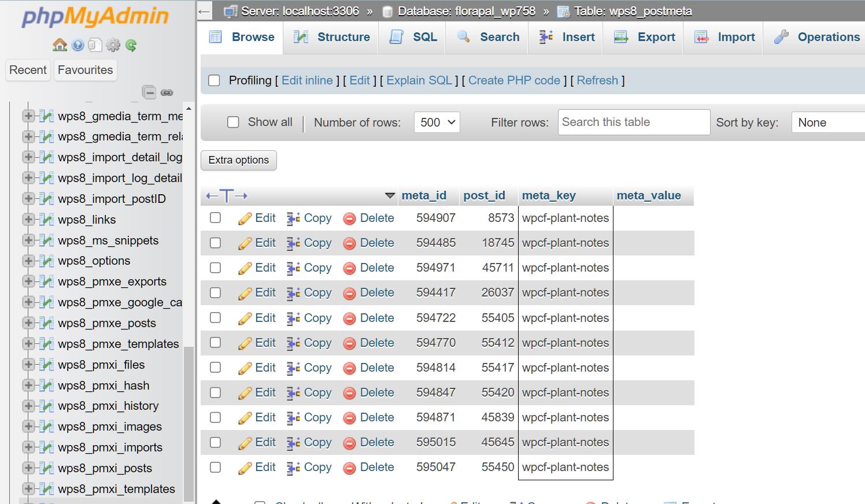Switch to the Structure tab
Viewport: 865px width, 504px height.
pyautogui.click(x=331, y=37)
